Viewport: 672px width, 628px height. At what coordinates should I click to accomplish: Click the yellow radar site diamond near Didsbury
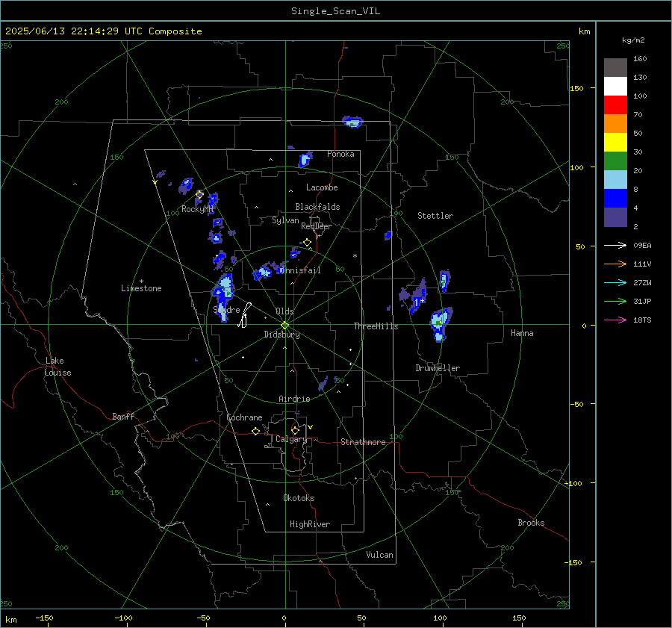285,326
